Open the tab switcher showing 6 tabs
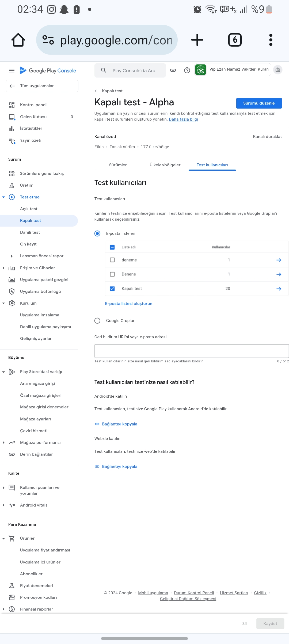 [x=235, y=40]
